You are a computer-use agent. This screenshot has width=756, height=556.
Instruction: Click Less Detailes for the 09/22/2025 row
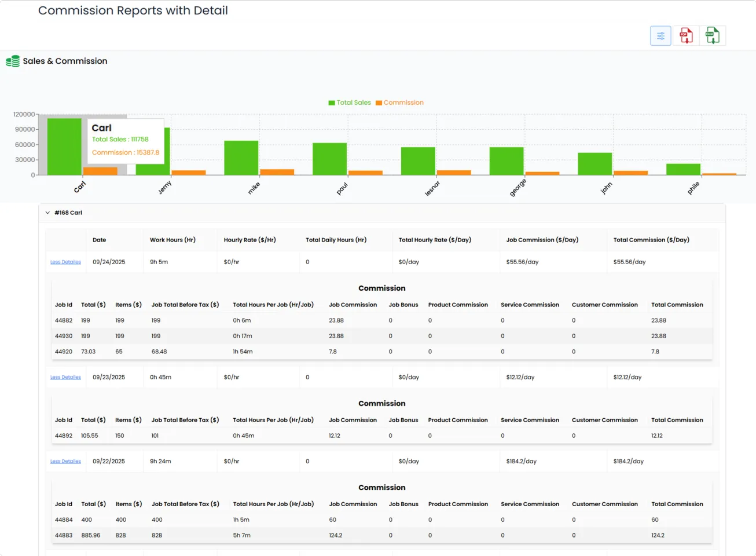coord(65,461)
